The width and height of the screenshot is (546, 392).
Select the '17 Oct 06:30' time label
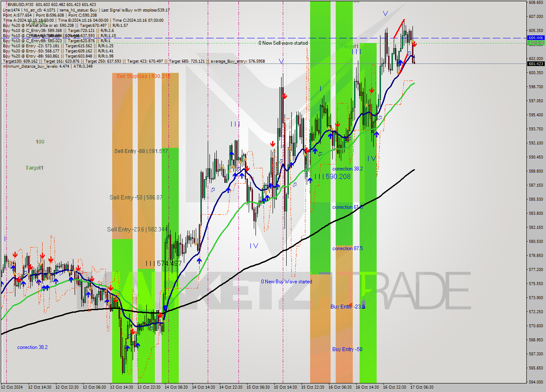[422, 387]
